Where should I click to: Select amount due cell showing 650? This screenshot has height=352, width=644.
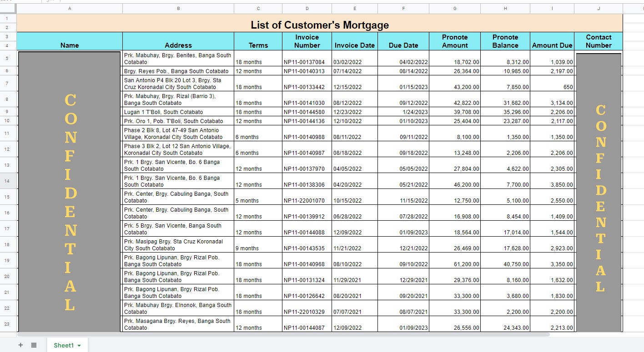coord(552,83)
